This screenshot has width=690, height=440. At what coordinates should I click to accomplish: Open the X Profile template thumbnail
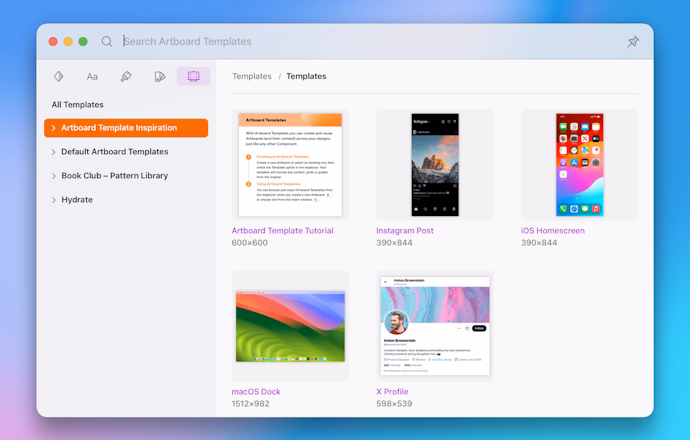tap(435, 325)
